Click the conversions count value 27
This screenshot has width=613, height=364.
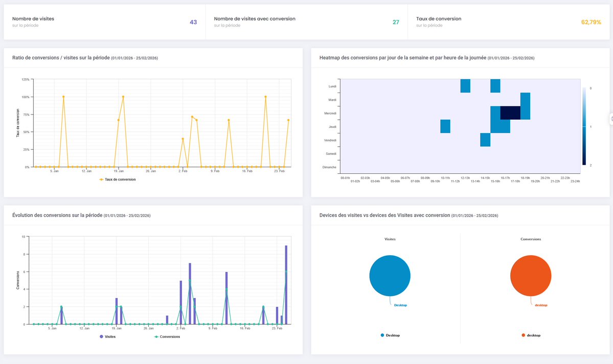(396, 22)
